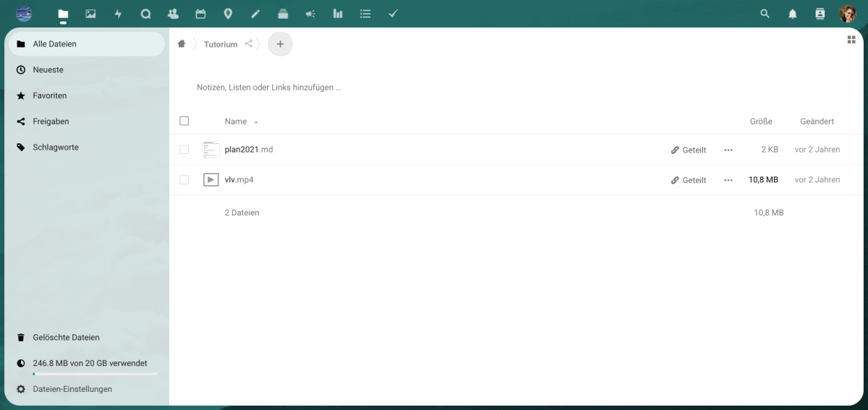
Task: Open the Notes pencil icon
Action: point(255,14)
